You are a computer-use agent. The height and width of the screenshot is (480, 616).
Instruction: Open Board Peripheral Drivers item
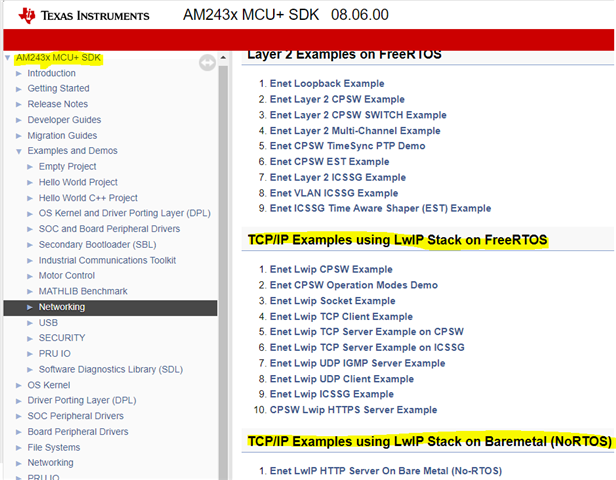point(78,432)
